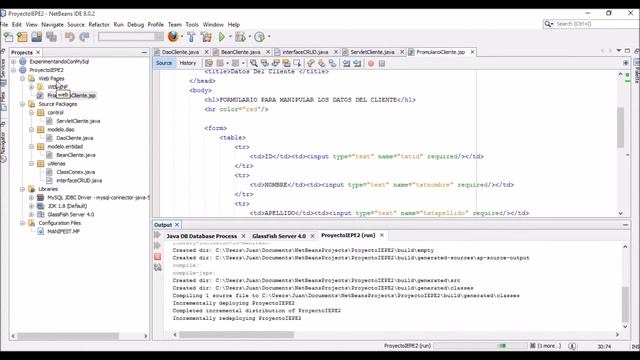Toggle Highlight Search in editor toolbar
The height and width of the screenshot is (360, 640).
(286, 63)
